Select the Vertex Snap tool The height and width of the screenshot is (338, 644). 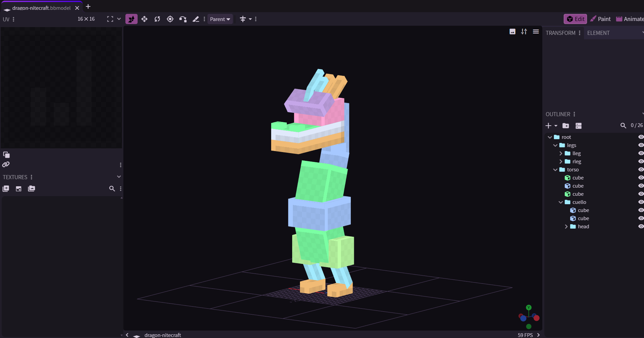pyautogui.click(x=183, y=19)
